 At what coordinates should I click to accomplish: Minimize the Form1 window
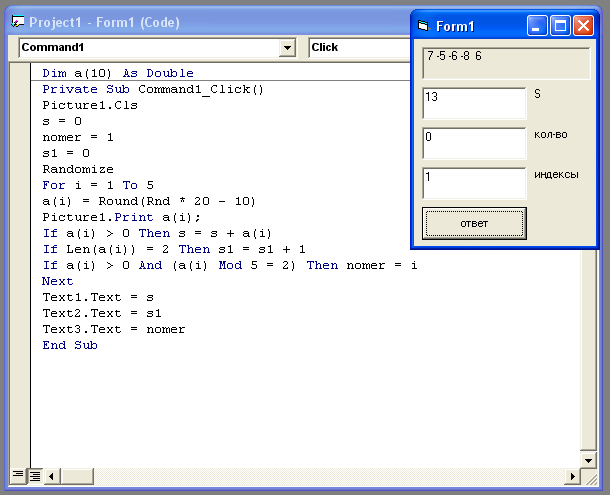click(537, 26)
